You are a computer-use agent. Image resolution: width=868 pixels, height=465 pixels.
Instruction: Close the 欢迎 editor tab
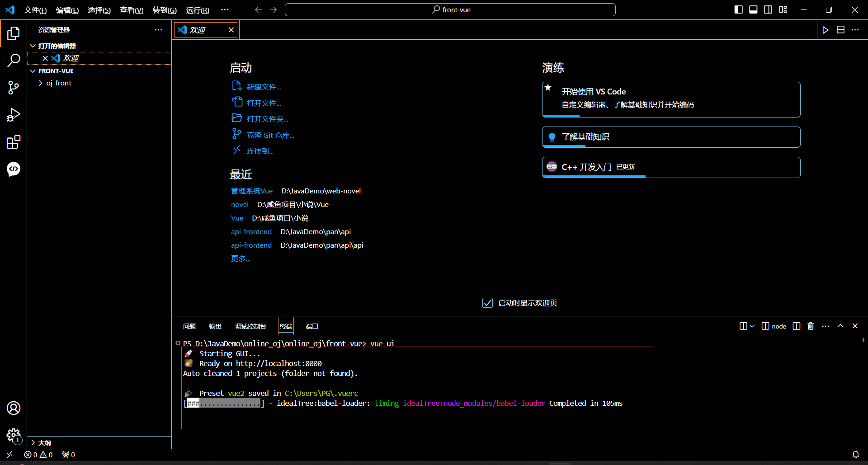[231, 30]
